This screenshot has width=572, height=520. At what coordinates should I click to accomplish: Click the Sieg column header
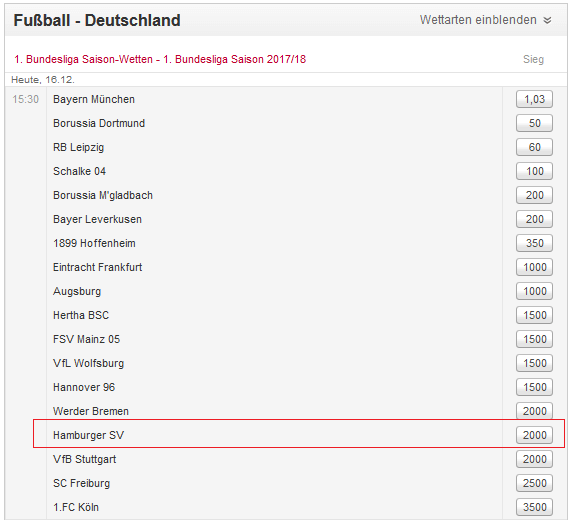pyautogui.click(x=533, y=59)
